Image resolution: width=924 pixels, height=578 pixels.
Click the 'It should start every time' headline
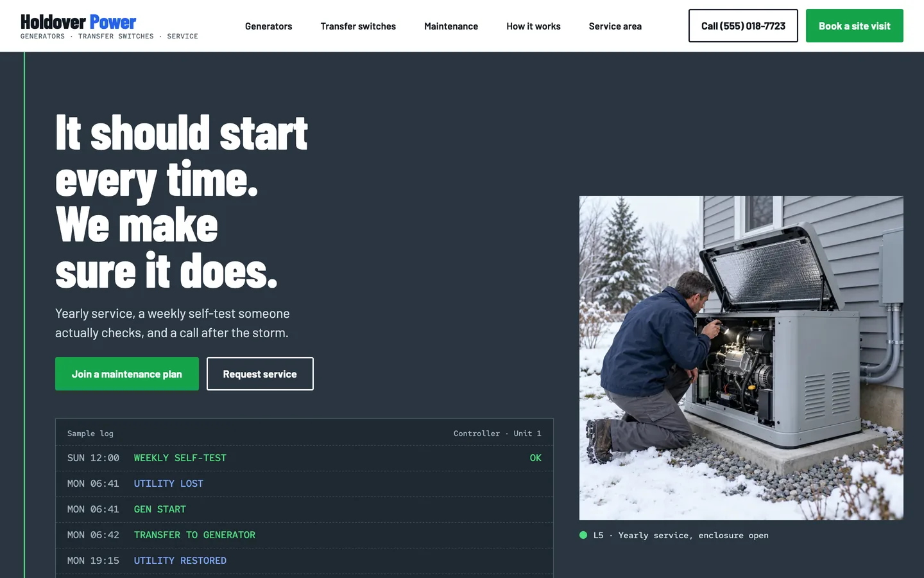coord(182,201)
